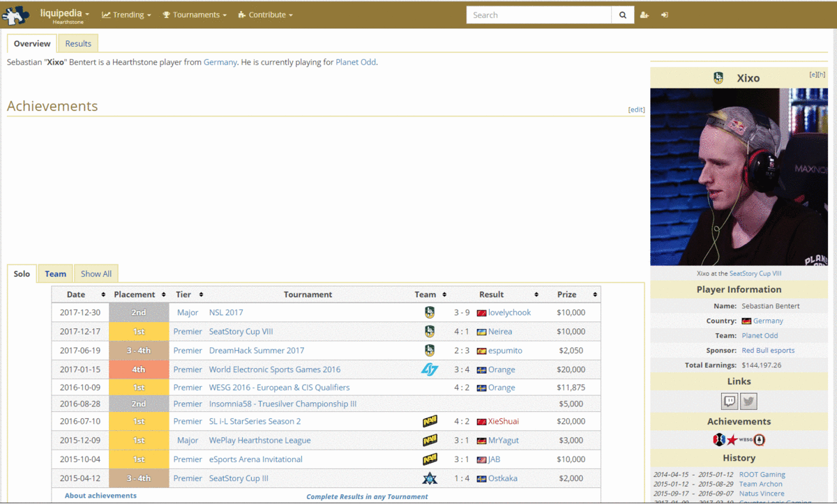Select the Show All achievements tab
The height and width of the screenshot is (504, 837).
click(96, 274)
